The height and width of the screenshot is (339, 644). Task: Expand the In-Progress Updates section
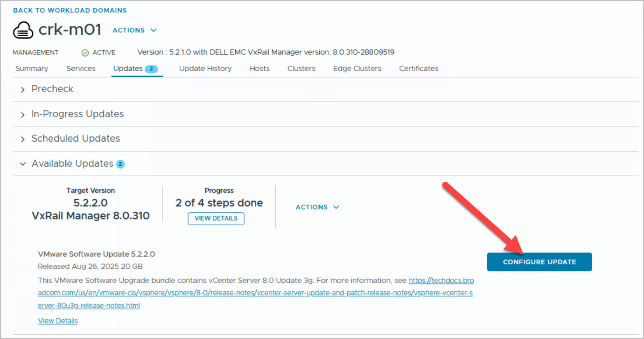(x=23, y=114)
